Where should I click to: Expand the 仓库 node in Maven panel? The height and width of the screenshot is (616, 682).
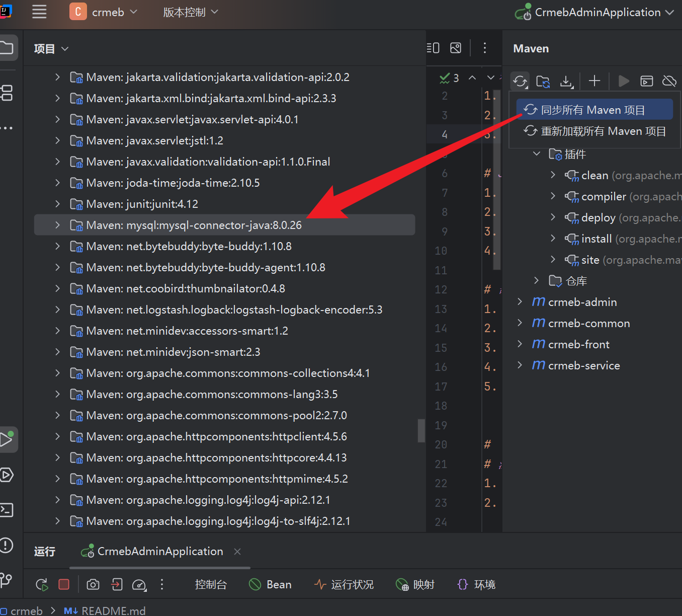point(537,280)
